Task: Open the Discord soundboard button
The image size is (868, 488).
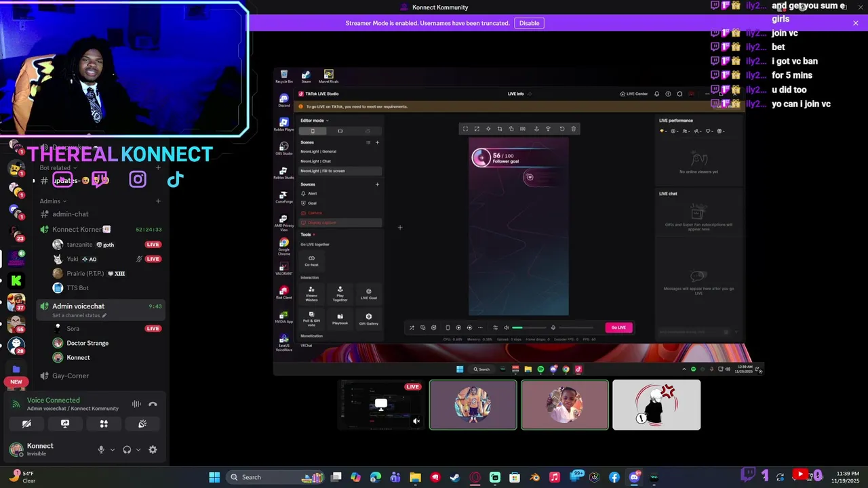Action: (x=142, y=424)
